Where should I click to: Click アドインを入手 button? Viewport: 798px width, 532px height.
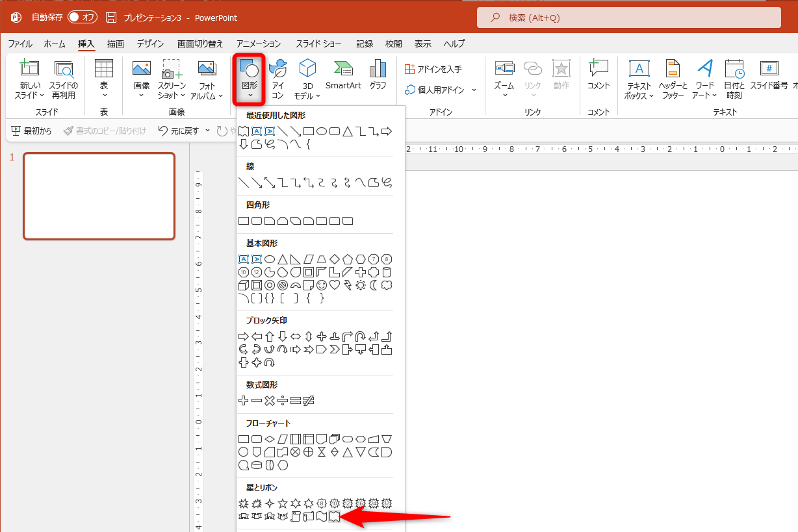point(433,69)
